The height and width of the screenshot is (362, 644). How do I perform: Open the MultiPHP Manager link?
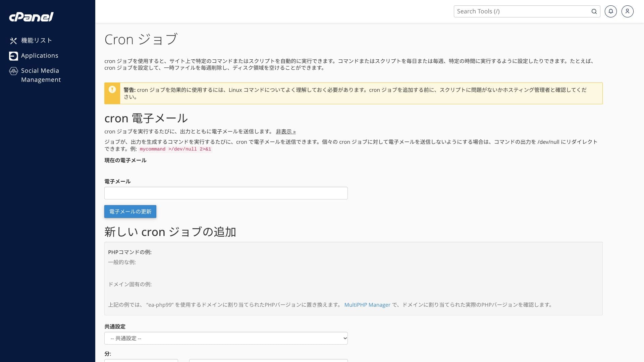pos(367,305)
